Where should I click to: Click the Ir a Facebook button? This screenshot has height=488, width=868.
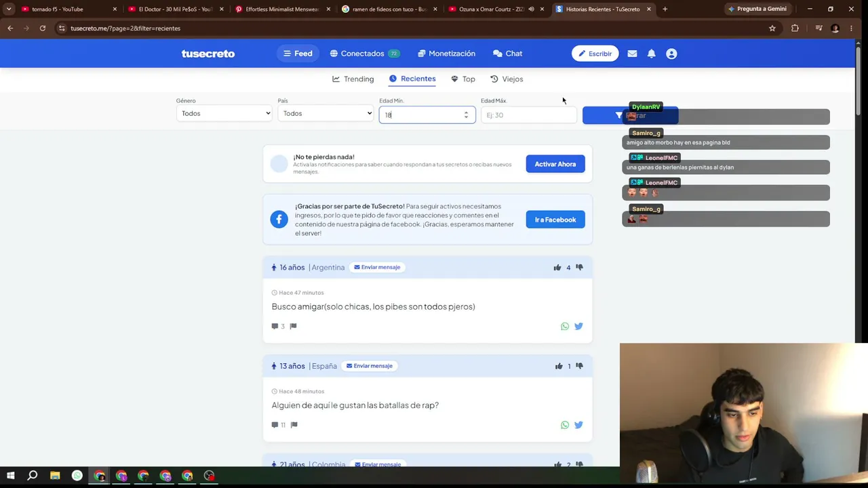click(x=555, y=220)
